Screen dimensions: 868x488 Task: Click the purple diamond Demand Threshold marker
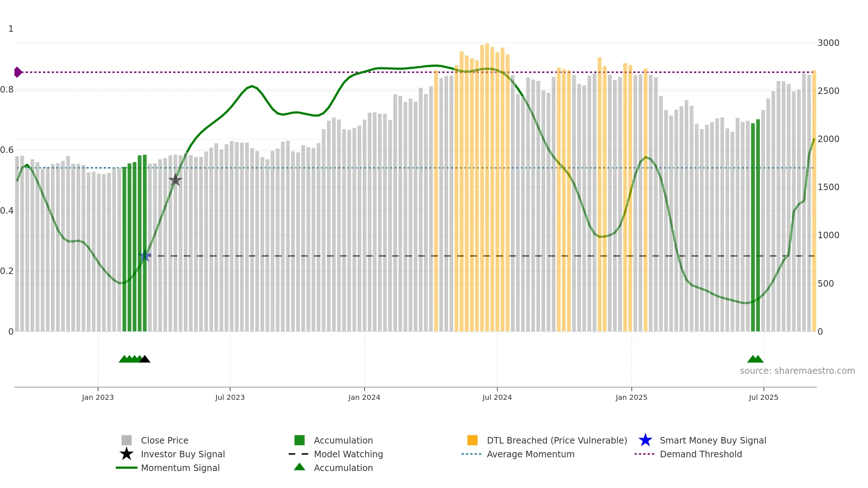coord(18,72)
